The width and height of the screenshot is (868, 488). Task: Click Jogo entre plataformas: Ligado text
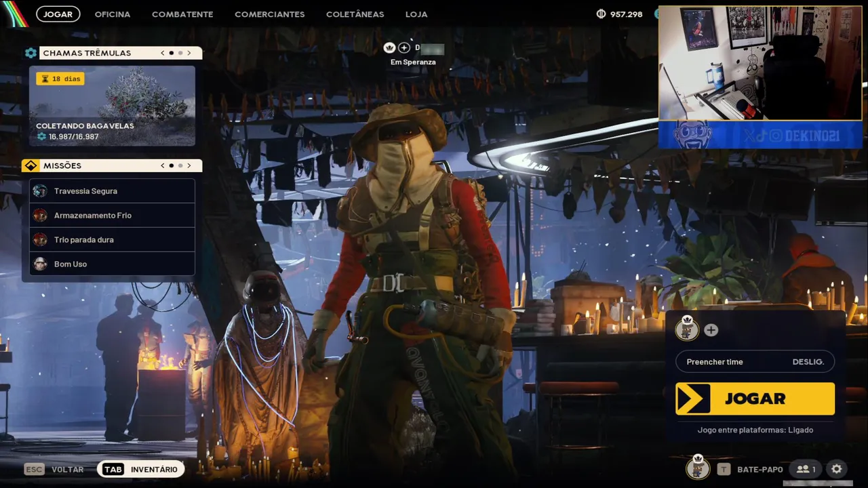point(755,430)
